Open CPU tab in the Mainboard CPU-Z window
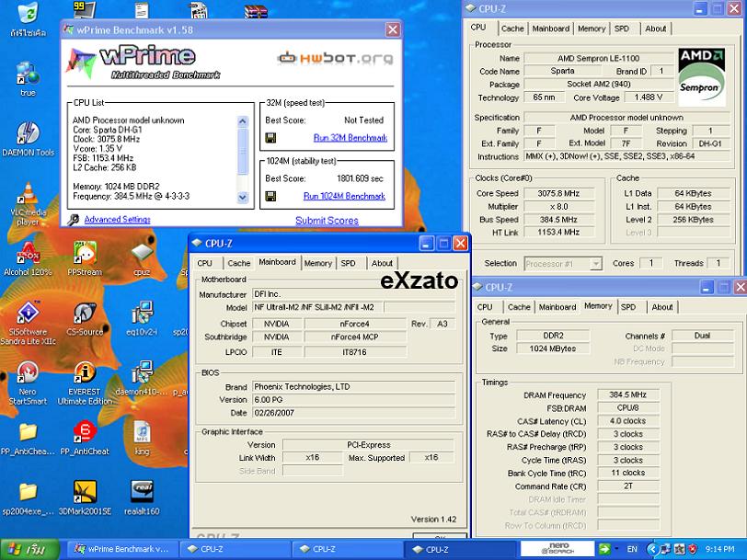Viewport: 747px width, 560px height. pyautogui.click(x=204, y=263)
